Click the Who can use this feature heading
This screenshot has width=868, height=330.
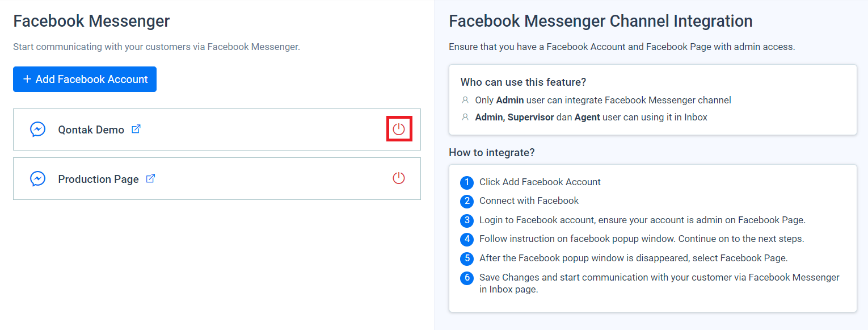pyautogui.click(x=523, y=82)
